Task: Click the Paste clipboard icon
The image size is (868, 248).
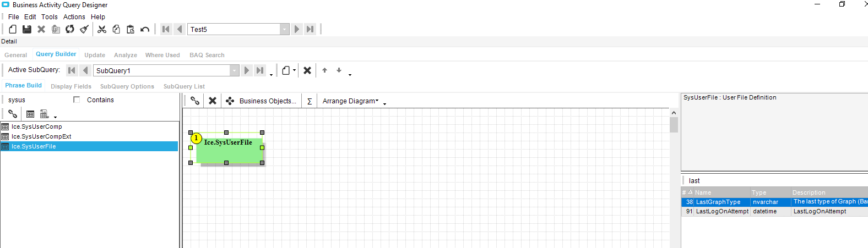Action: pyautogui.click(x=131, y=29)
